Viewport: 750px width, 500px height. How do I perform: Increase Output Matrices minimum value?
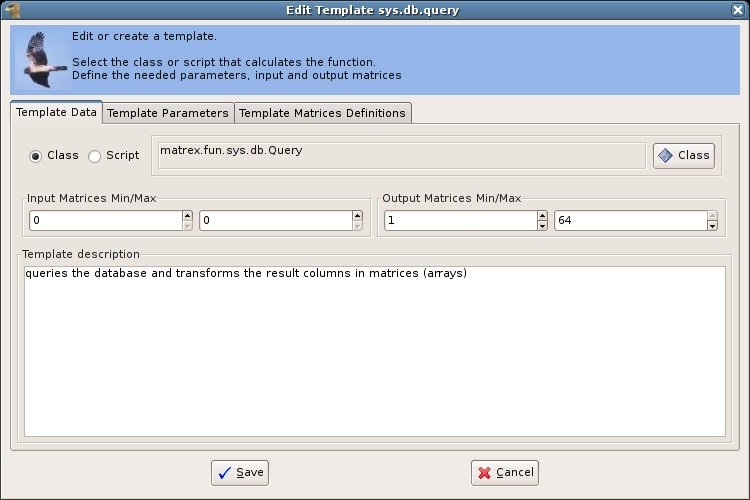(542, 215)
